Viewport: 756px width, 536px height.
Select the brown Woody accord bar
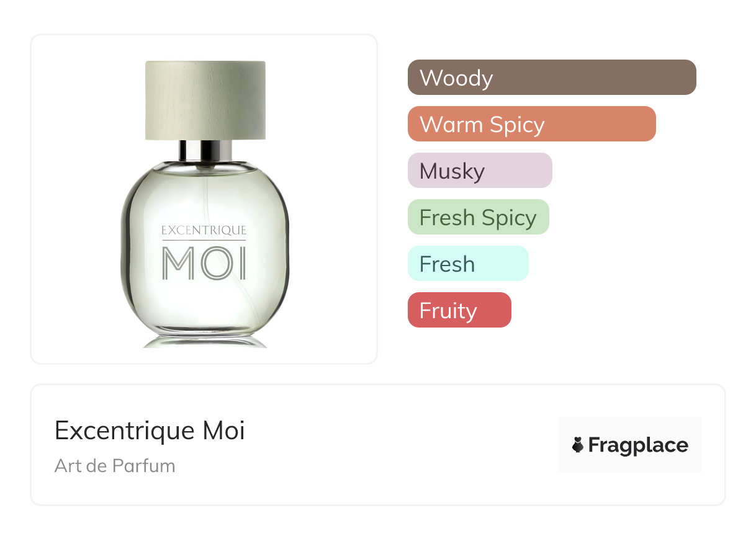click(x=551, y=78)
